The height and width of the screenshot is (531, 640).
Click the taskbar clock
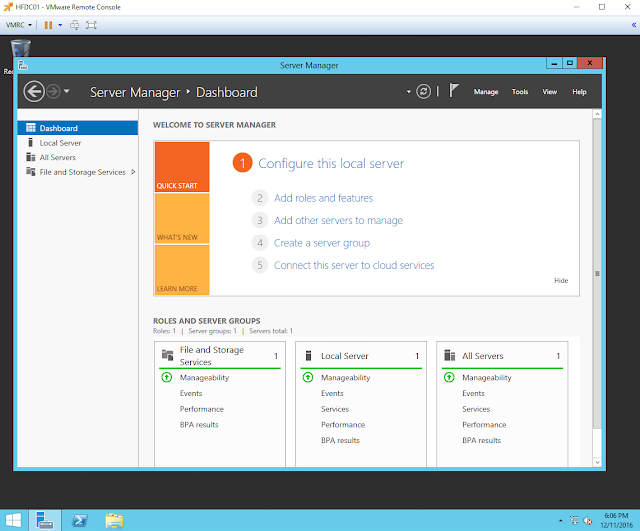click(616, 520)
